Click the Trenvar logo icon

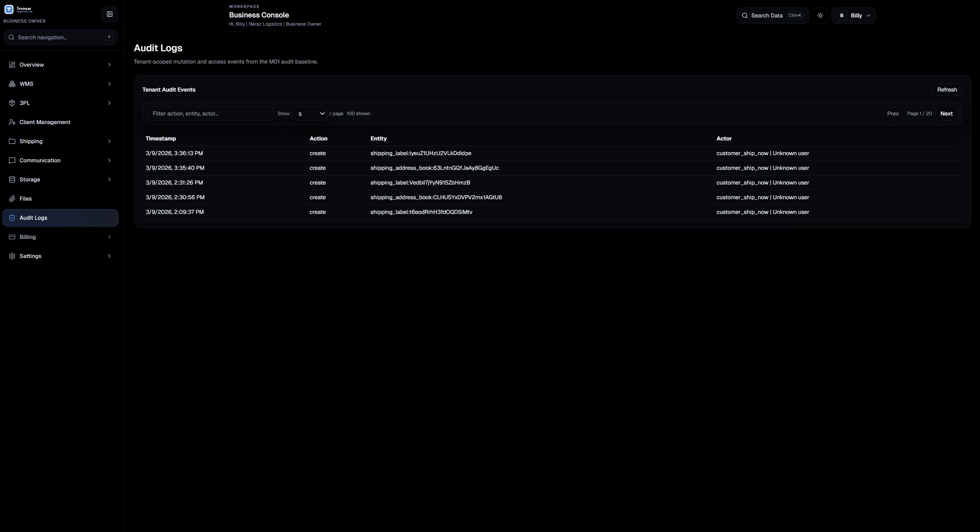click(9, 9)
